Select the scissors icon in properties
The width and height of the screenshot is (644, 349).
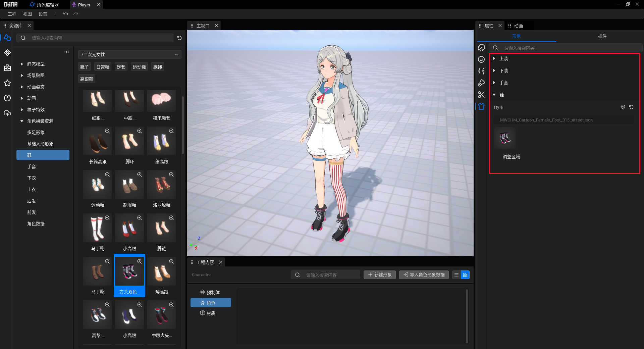(481, 95)
